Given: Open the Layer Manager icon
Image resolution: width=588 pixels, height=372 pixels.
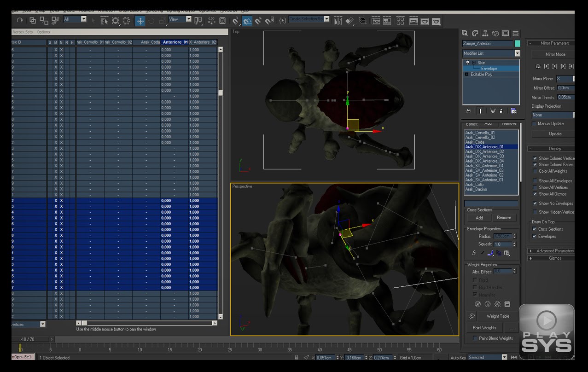Looking at the screenshot, I should (362, 21).
